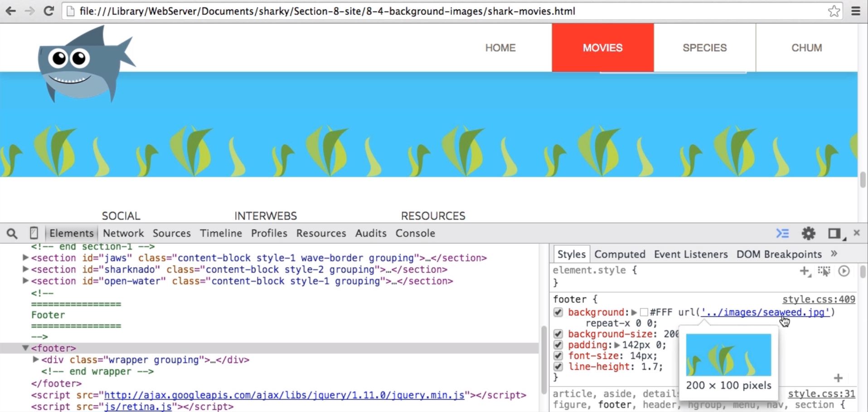Disable the padding property checkbox
Screen dimensions: 868x412
[x=558, y=345]
